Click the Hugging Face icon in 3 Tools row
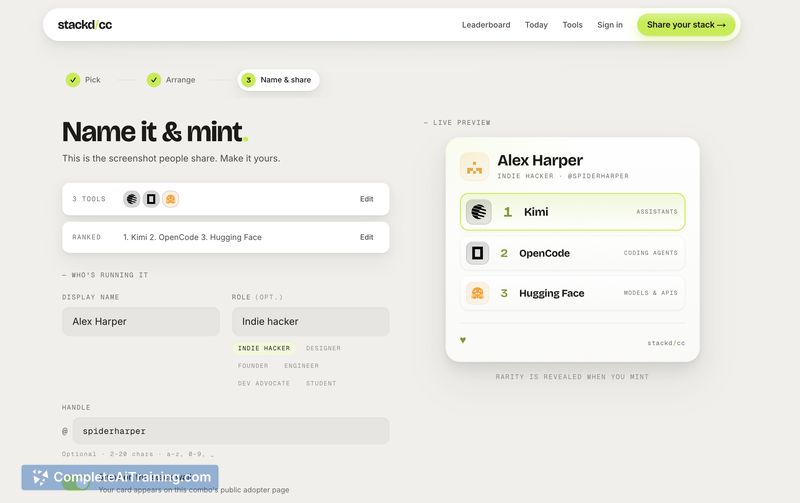 [170, 199]
